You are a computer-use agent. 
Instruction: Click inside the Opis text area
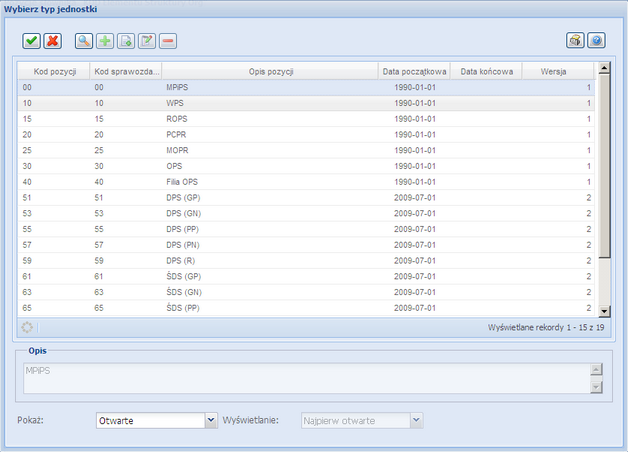[x=300, y=378]
